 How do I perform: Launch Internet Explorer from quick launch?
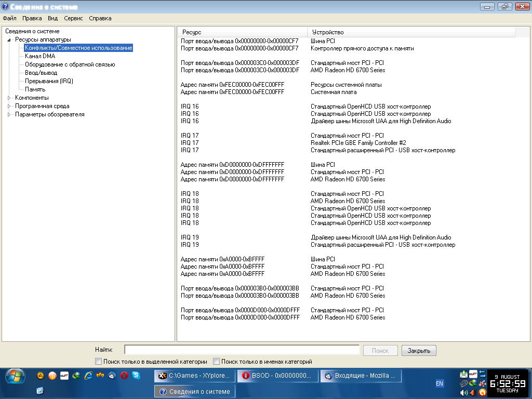point(88,375)
